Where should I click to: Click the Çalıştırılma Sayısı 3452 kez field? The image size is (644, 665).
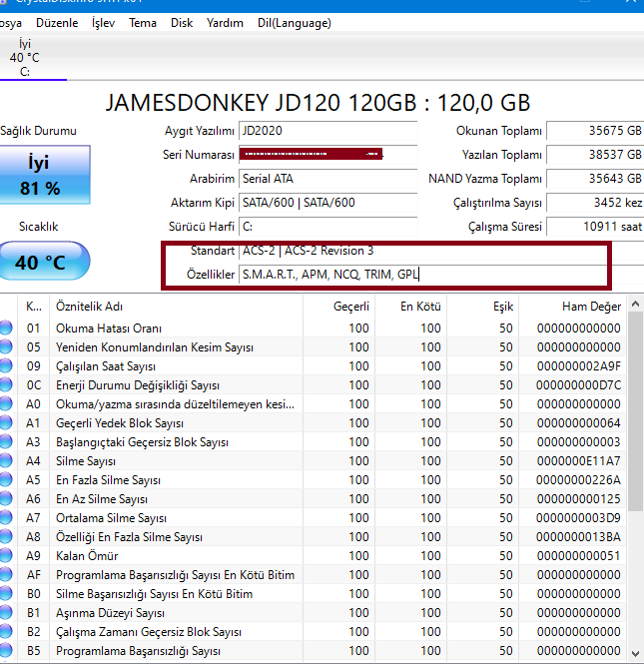tap(595, 203)
